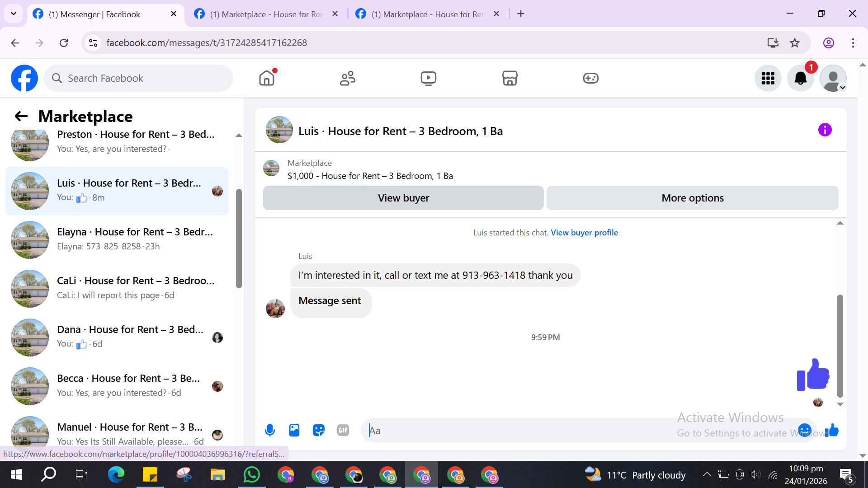Open the Facebook apps grid menu
The width and height of the screenshot is (868, 488).
click(768, 79)
